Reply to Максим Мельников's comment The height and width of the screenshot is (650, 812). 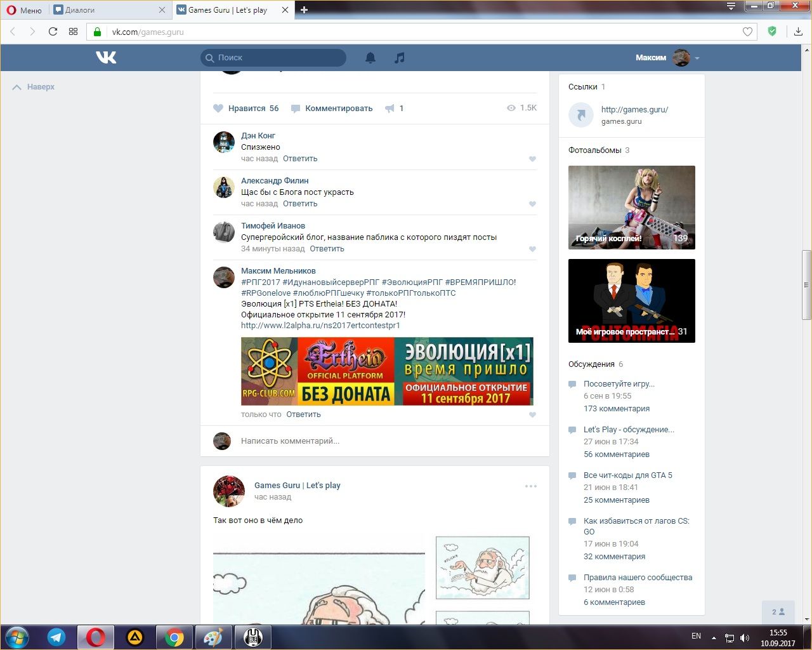[303, 415]
